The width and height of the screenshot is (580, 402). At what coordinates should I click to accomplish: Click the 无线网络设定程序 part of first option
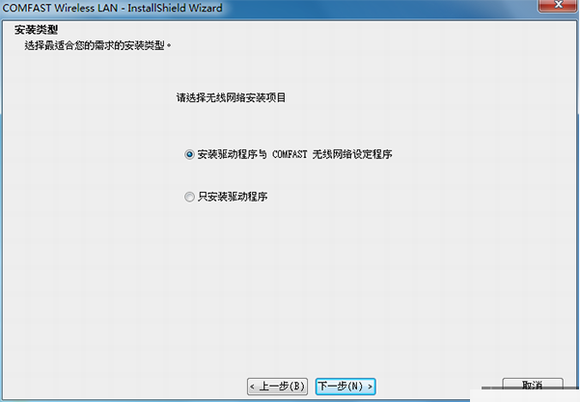[352, 154]
